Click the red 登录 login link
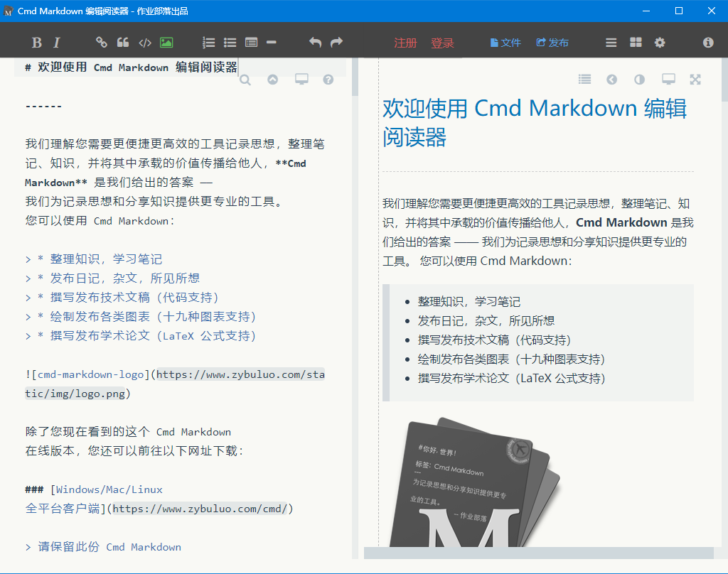Image resolution: width=728 pixels, height=574 pixels. click(442, 43)
